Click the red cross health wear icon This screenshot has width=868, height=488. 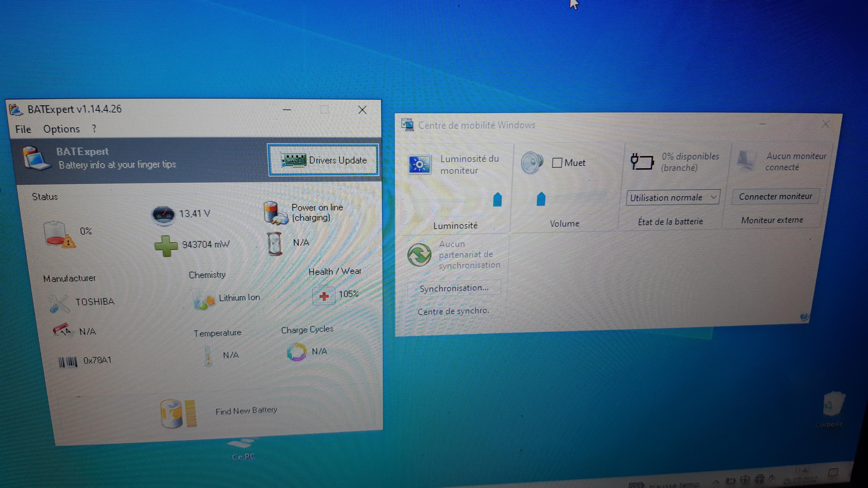pyautogui.click(x=324, y=296)
